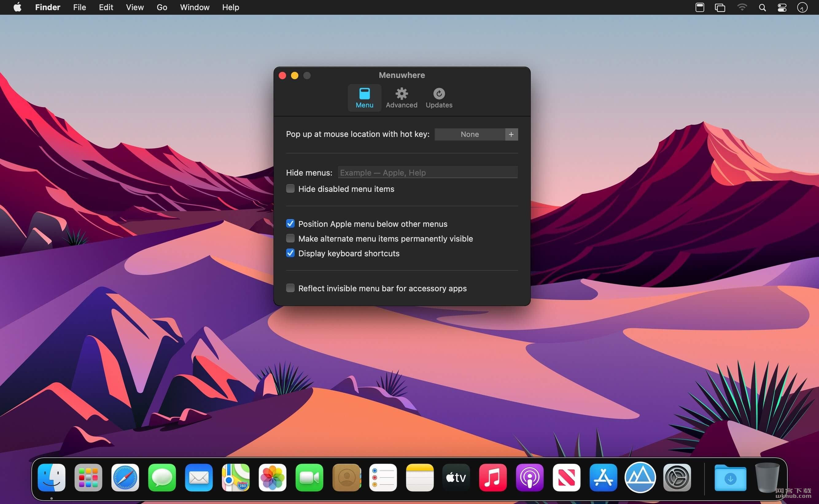Viewport: 819px width, 504px height.
Task: Click the Hide menus text field
Action: point(428,172)
